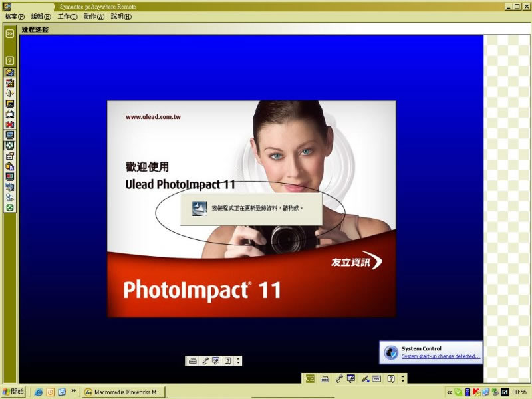Viewport: 532px width, 399px height.
Task: Click the screen-pen icon on the CH language bar
Action: pyautogui.click(x=351, y=379)
